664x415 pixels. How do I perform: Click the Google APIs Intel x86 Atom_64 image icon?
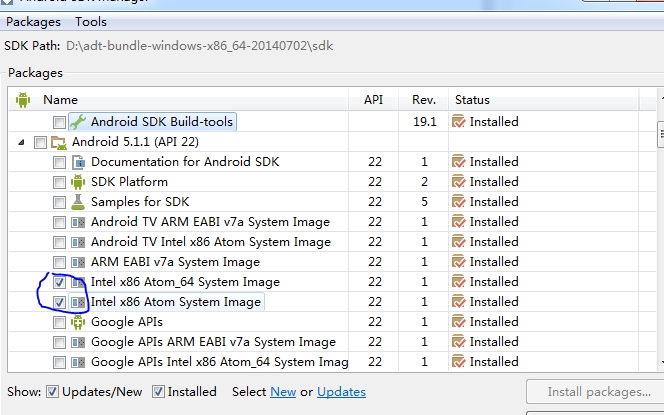(78, 362)
